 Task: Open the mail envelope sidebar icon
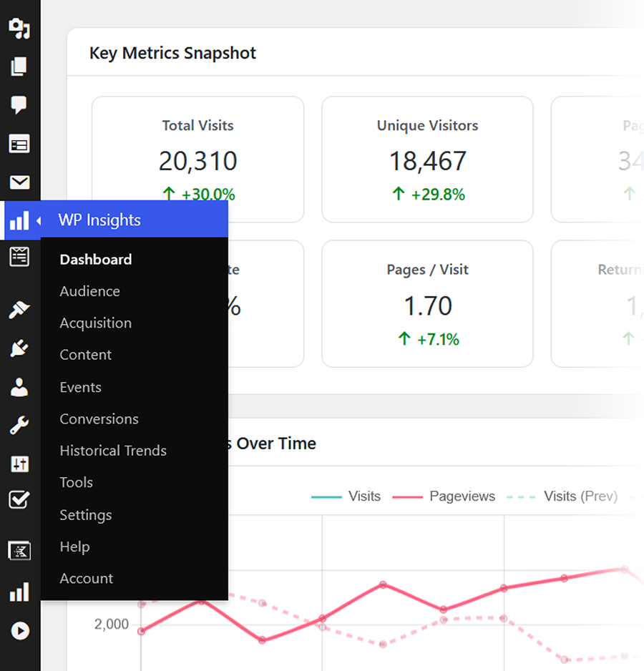click(x=19, y=182)
